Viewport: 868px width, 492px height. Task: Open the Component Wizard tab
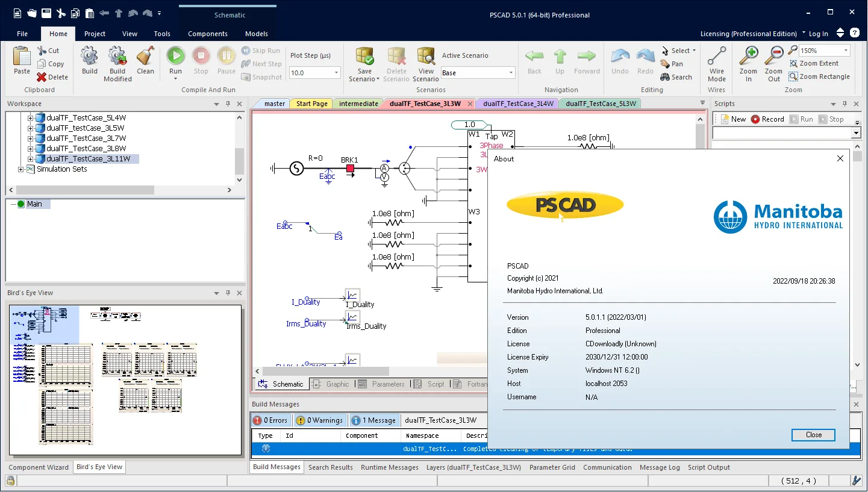pos(39,467)
